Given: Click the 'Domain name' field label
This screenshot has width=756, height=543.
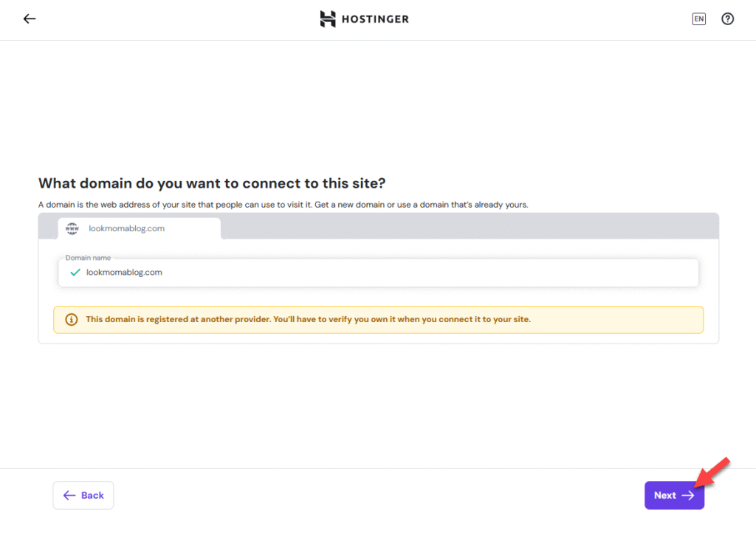Looking at the screenshot, I should (x=88, y=258).
